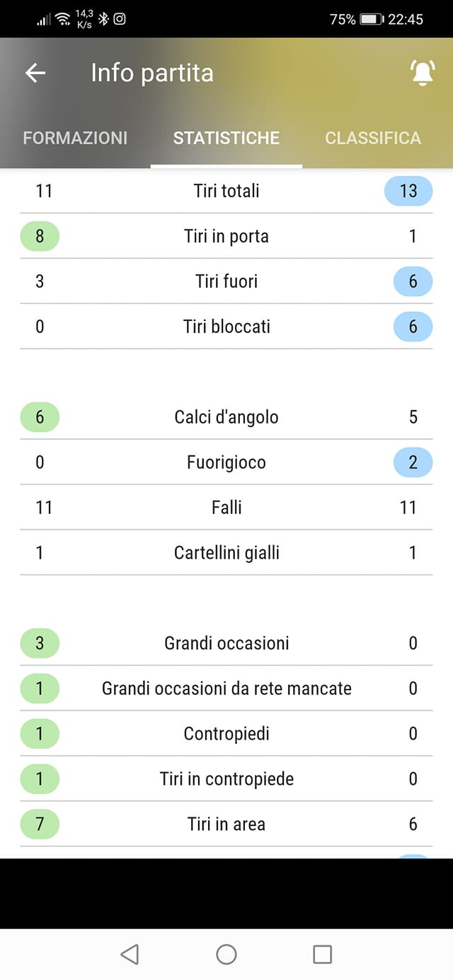Tap the Tiri in area green 7 badge
453x980 pixels.
click(40, 824)
